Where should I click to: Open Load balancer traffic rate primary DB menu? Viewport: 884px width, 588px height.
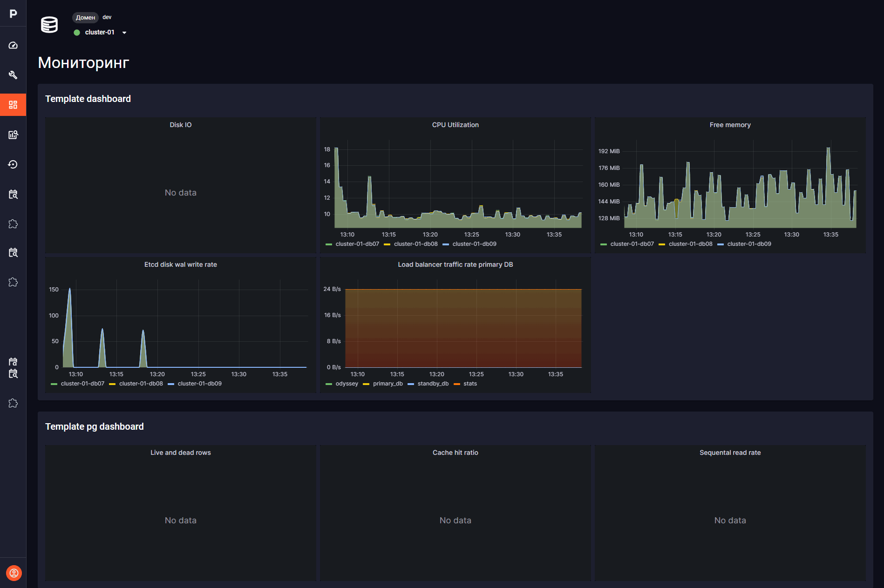[456, 264]
